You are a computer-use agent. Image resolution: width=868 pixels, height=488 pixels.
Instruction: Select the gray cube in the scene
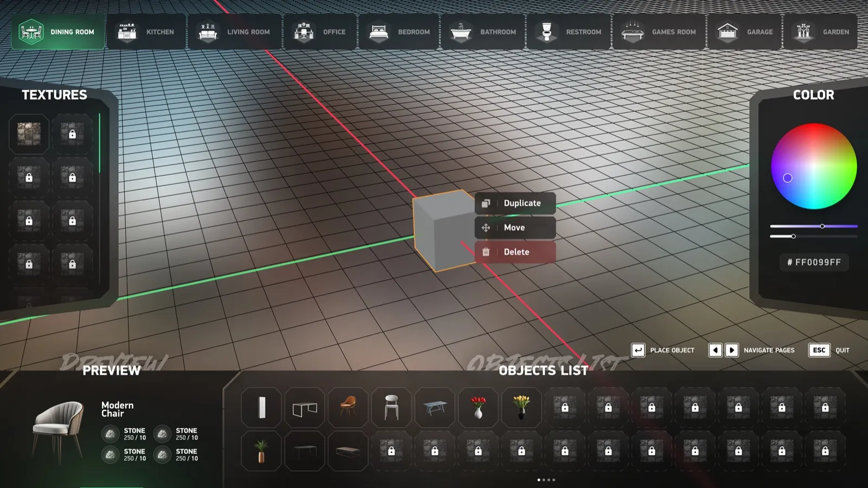pos(445,231)
